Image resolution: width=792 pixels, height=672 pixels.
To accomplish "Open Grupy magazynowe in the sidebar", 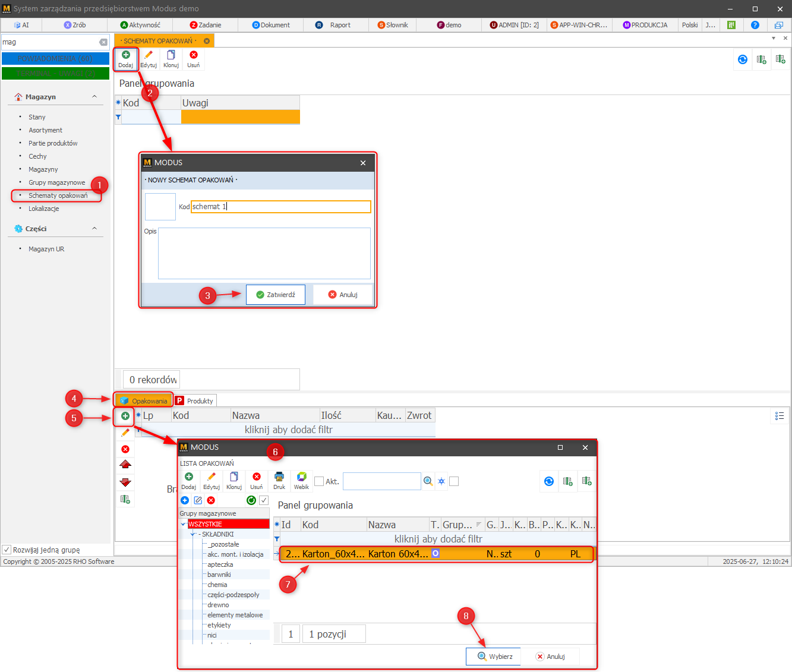I will point(56,182).
